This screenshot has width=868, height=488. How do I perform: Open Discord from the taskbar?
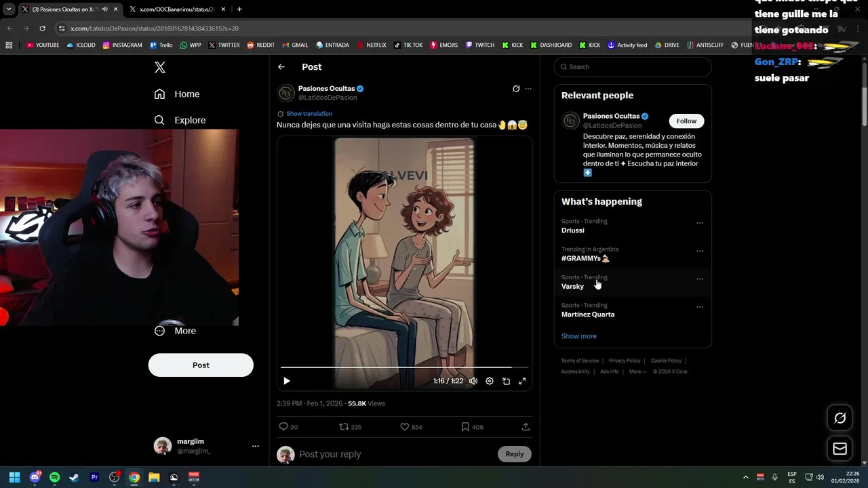pyautogui.click(x=35, y=477)
